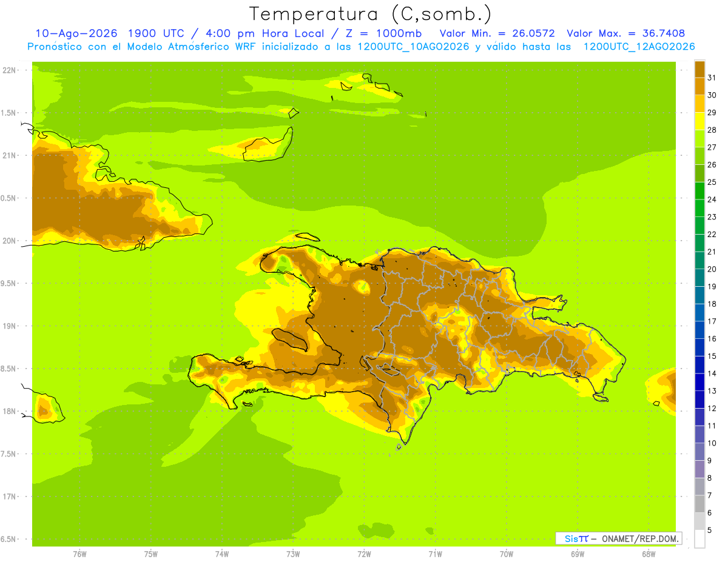
Task: Pick the color bar segment between 29 and 30
Action: pos(699,104)
